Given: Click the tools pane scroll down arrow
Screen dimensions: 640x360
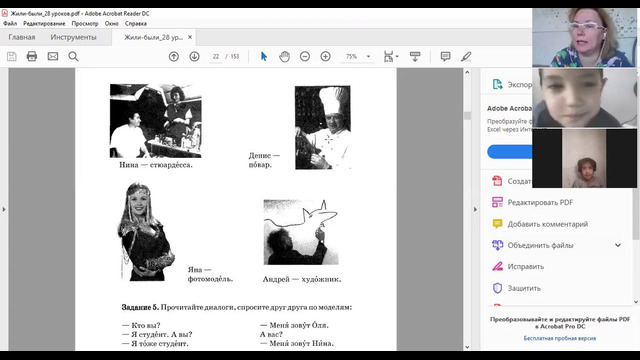Looking at the screenshot, I should pos(636,302).
